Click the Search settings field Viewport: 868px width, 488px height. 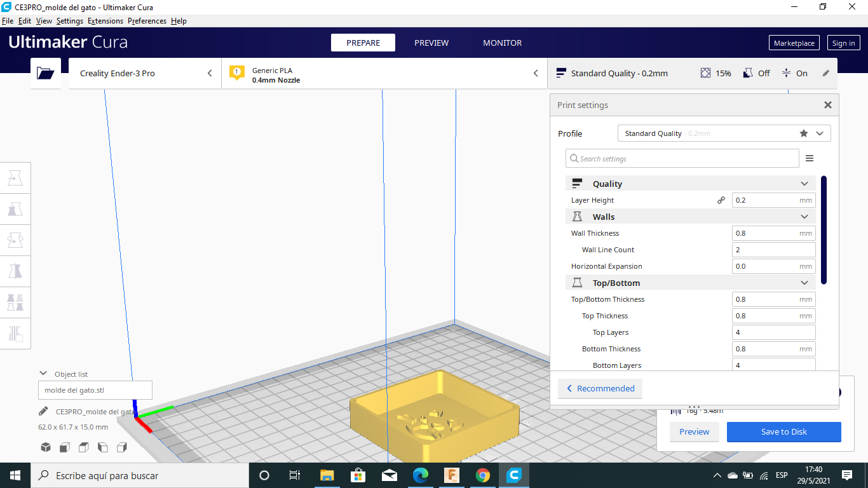[682, 158]
